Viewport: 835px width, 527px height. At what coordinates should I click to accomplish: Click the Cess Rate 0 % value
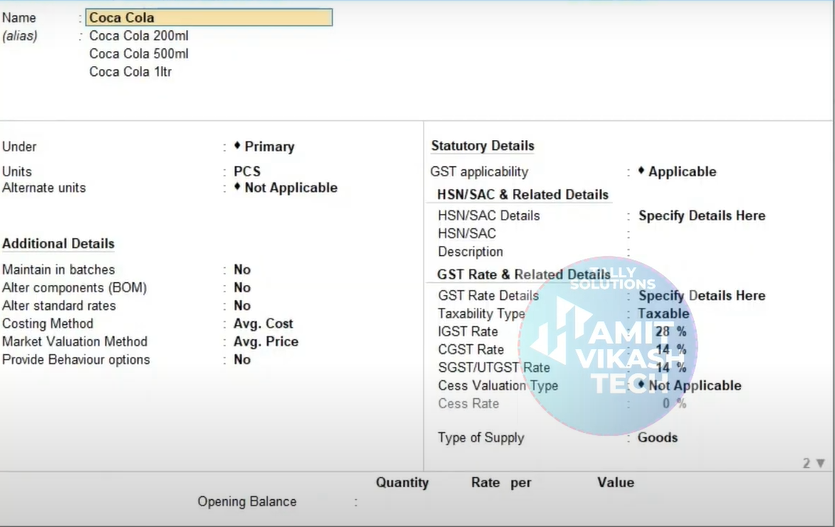click(x=674, y=404)
